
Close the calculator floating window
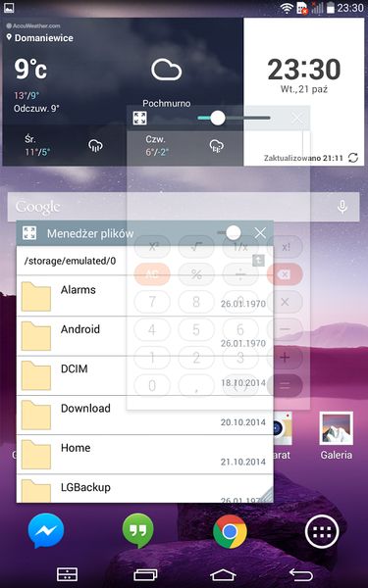coord(297,119)
